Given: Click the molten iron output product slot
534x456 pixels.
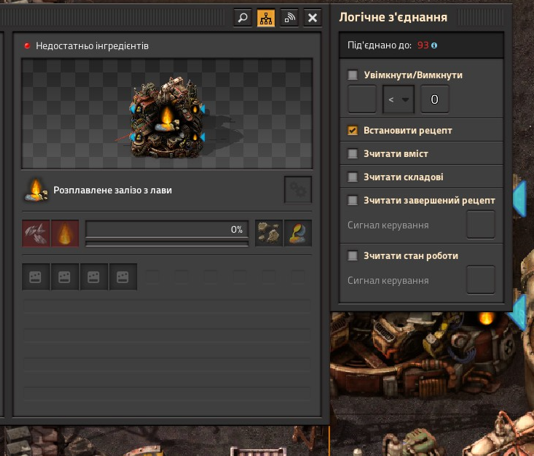Looking at the screenshot, I should (x=298, y=233).
